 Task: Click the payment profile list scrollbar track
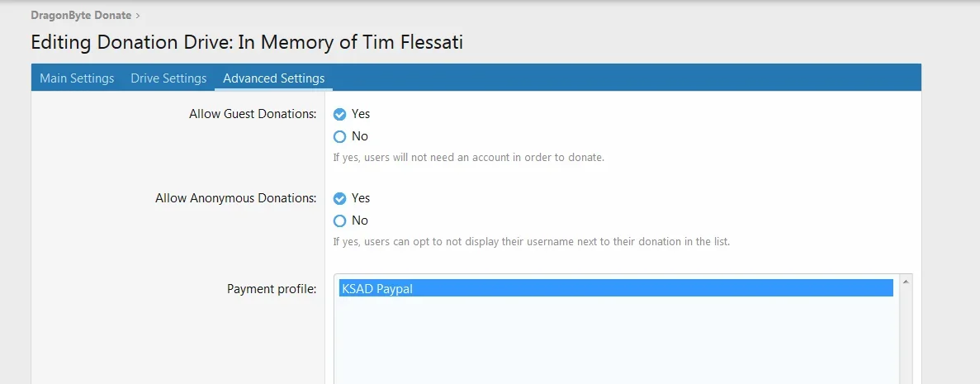pyautogui.click(x=906, y=339)
